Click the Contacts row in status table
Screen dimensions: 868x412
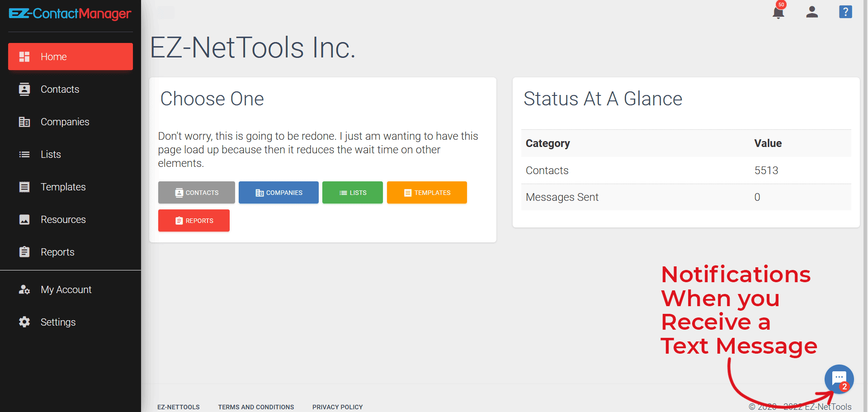pyautogui.click(x=686, y=170)
